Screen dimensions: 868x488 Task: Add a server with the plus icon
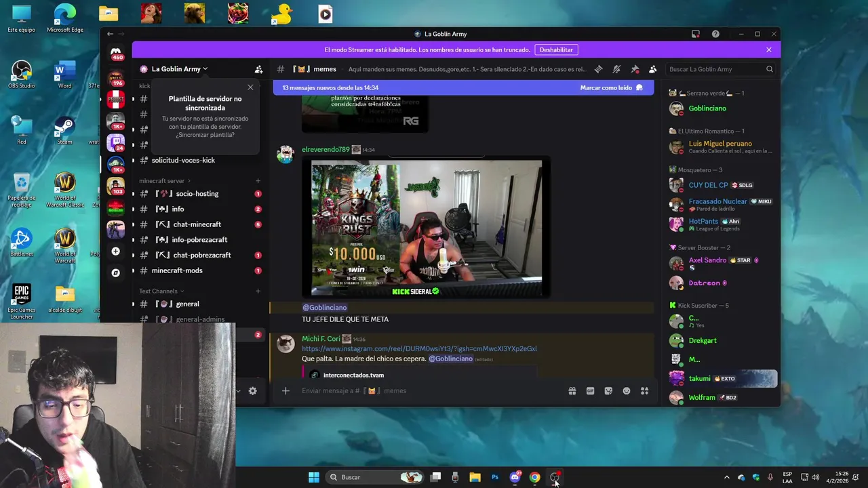coord(115,251)
